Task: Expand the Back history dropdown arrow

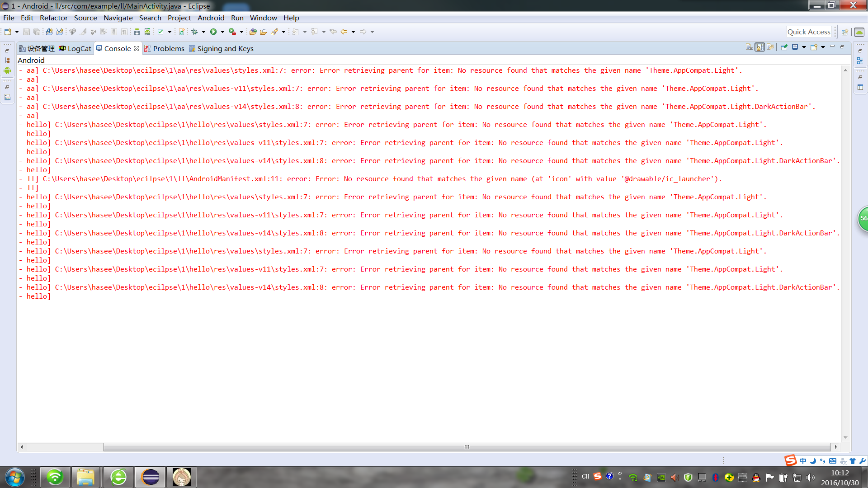Action: point(353,32)
